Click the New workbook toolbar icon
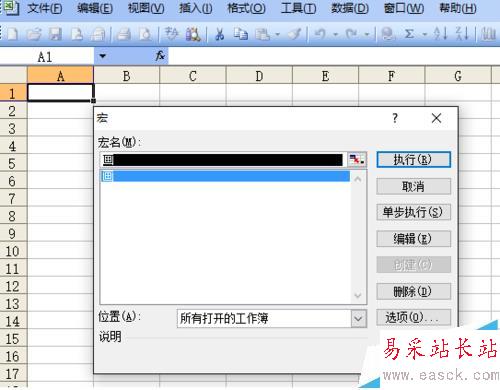Screen dimensions: 500x390 [12, 34]
